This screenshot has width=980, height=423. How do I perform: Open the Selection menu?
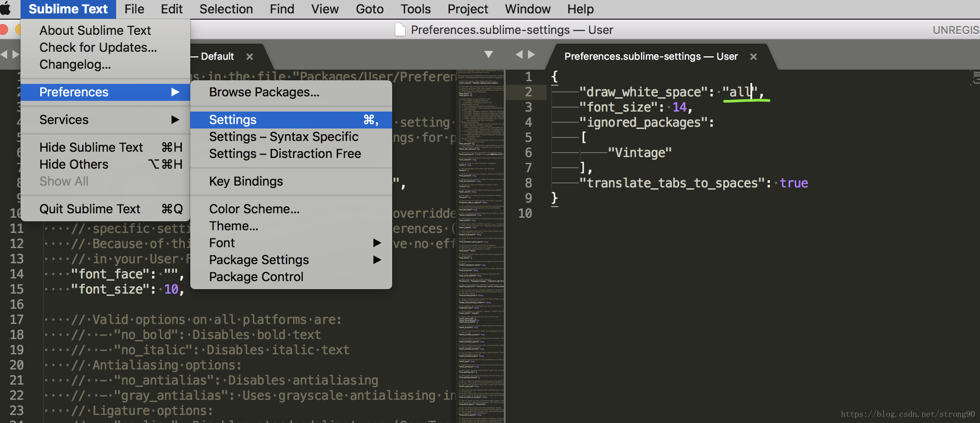pyautogui.click(x=226, y=9)
